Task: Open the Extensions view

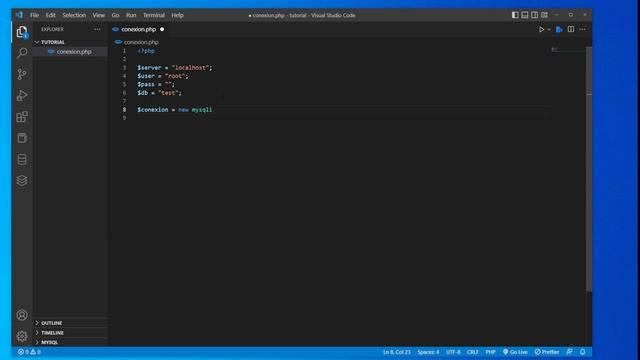Action: [22, 117]
